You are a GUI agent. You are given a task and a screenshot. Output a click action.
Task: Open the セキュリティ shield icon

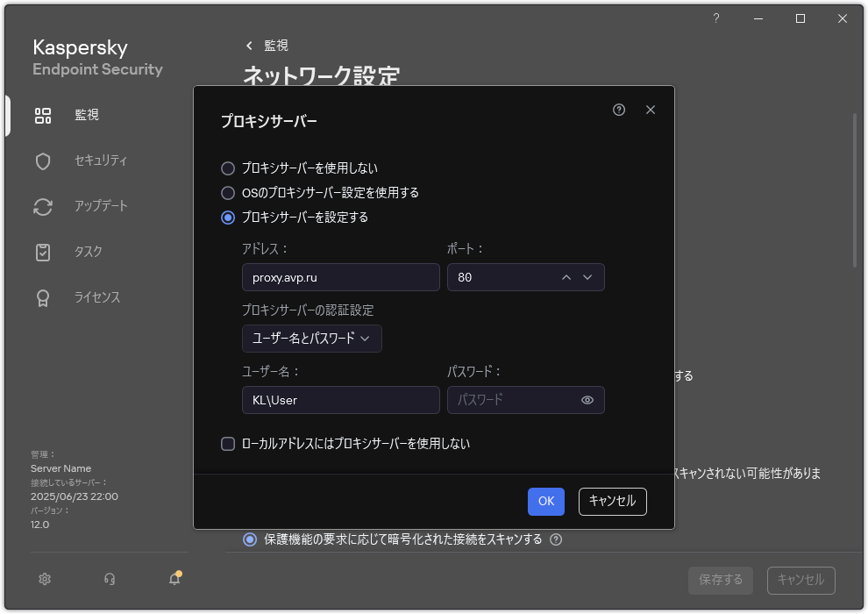tap(42, 161)
